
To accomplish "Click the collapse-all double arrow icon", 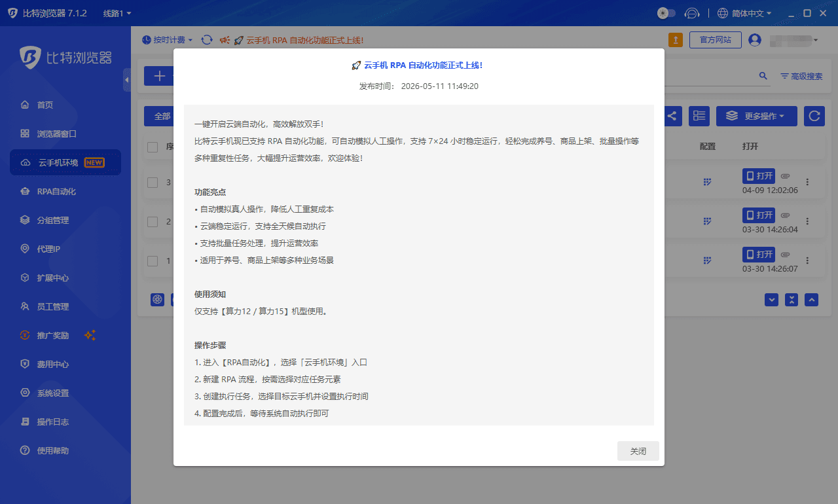I will (x=792, y=300).
